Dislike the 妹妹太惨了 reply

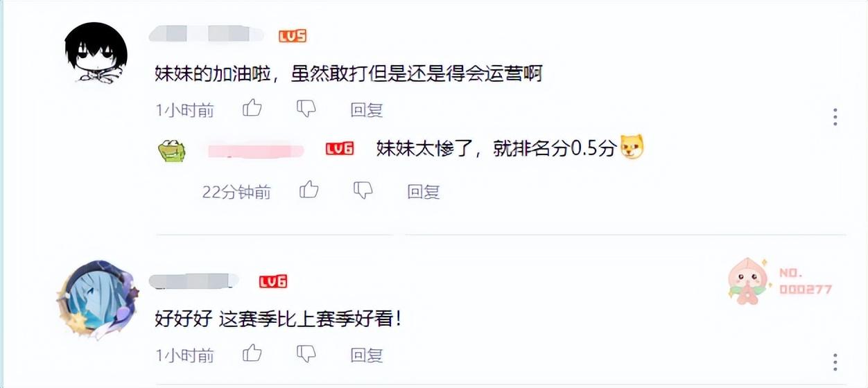tap(363, 191)
